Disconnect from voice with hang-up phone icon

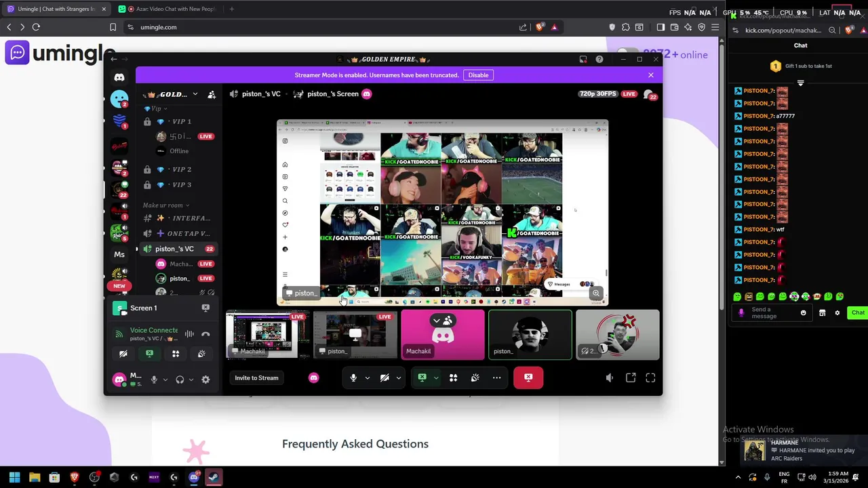tap(205, 334)
